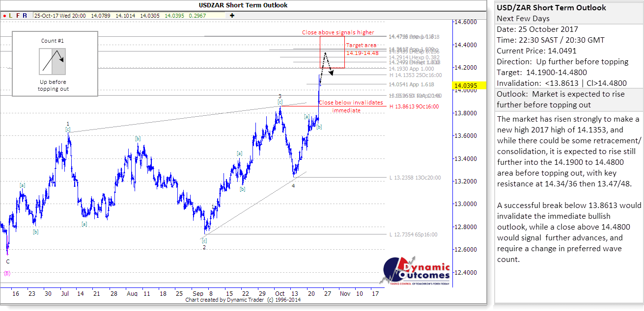644x311 pixels.
Task: Click the red H 13.8613 9Oc16:00 level label
Action: click(x=414, y=106)
